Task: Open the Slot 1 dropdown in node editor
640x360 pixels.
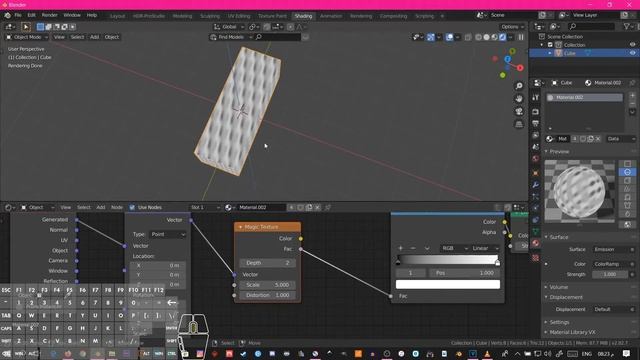Action: (205, 207)
